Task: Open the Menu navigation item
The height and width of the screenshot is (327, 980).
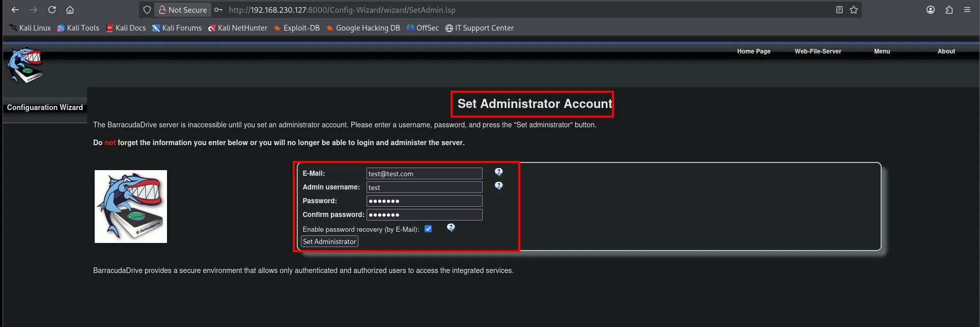Action: (x=882, y=51)
